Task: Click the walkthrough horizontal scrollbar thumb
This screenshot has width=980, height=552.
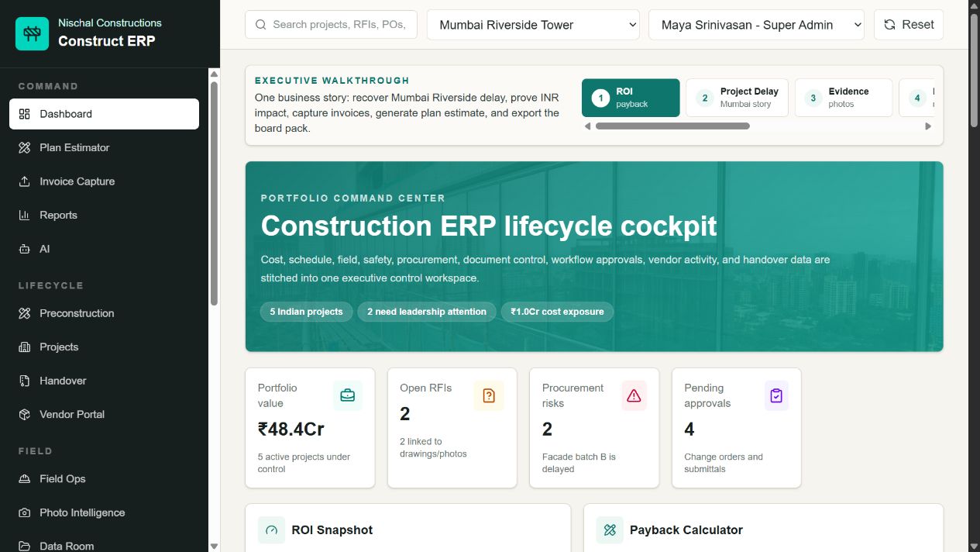Action: [672, 126]
